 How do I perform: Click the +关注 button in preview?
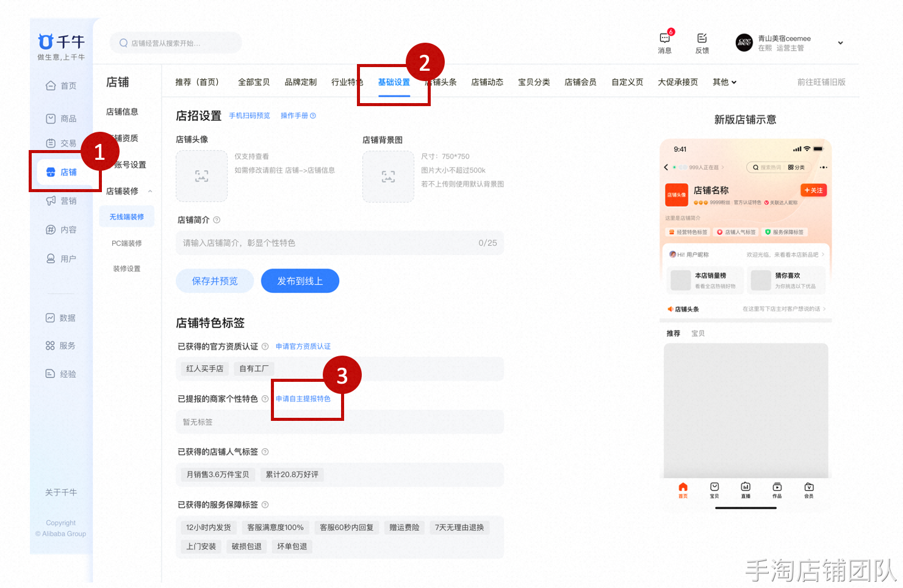(814, 190)
